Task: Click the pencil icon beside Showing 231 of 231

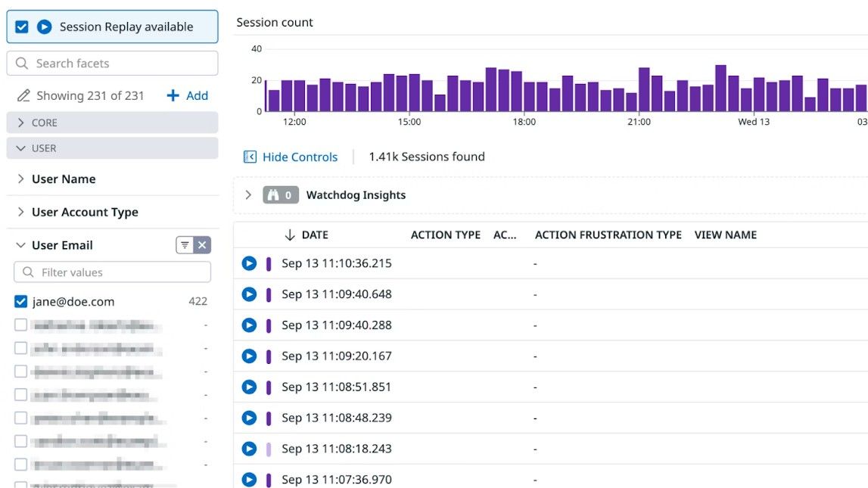Action: pos(22,95)
